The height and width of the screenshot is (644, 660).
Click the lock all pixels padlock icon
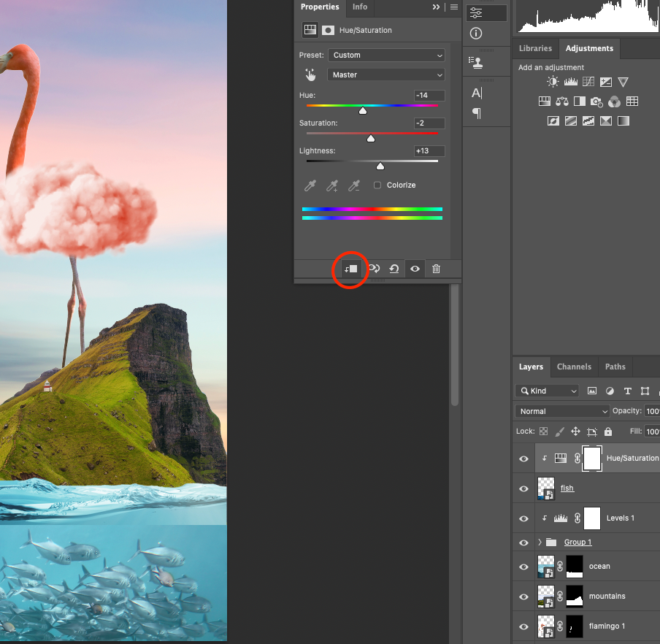point(608,432)
